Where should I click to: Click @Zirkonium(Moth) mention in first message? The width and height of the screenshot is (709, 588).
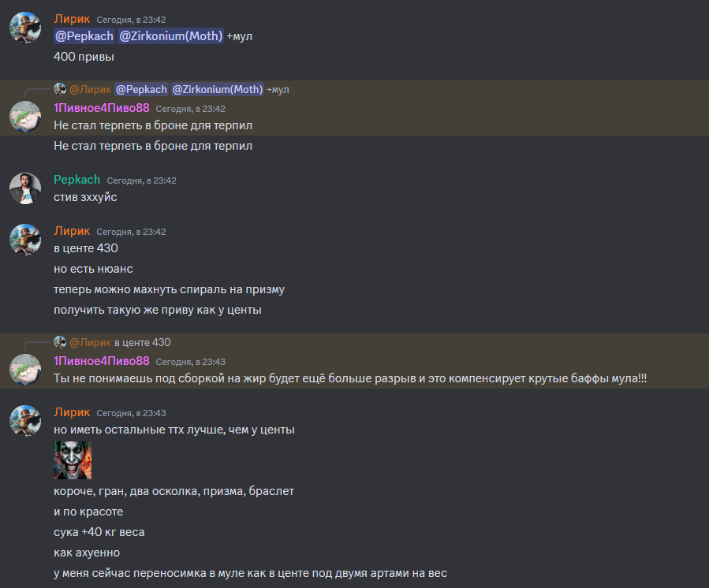point(171,36)
